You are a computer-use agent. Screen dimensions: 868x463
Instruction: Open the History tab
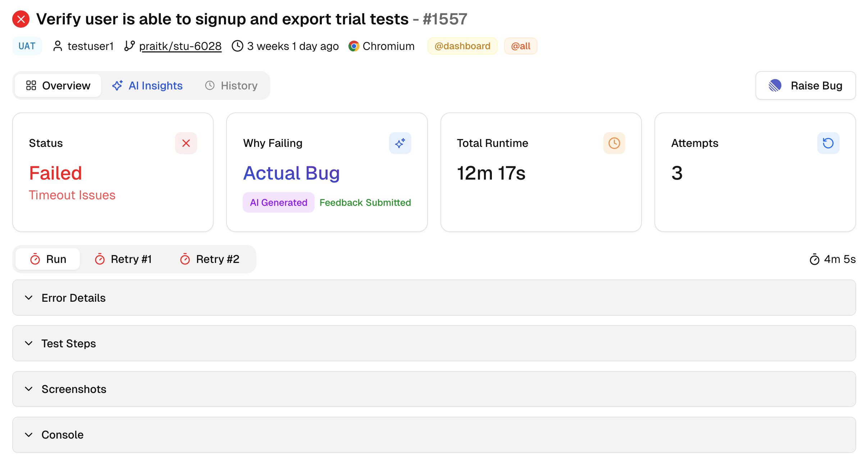[231, 85]
